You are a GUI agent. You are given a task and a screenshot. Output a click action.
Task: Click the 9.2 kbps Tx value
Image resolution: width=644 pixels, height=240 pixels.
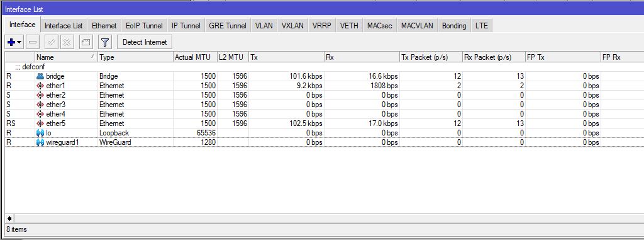coord(309,86)
